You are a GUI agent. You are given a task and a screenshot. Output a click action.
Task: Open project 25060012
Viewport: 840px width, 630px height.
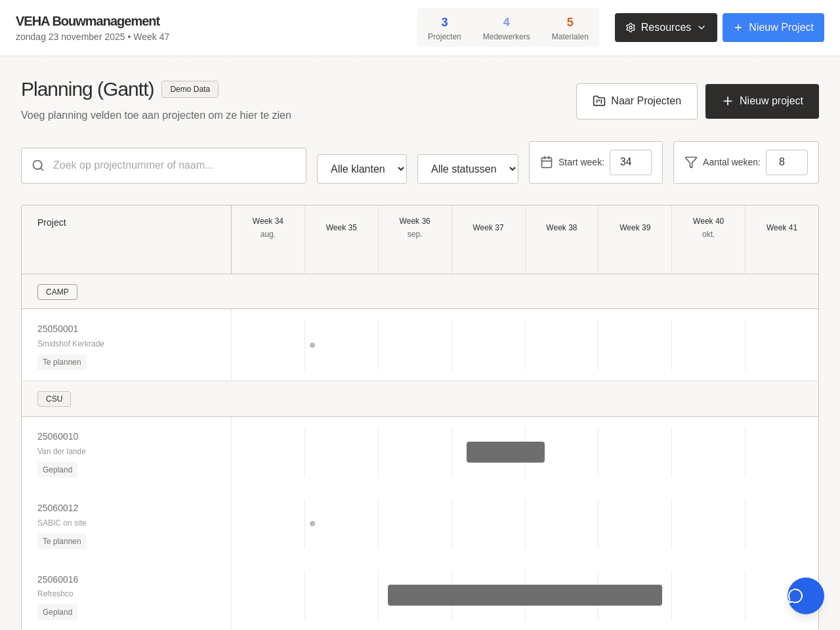click(58, 508)
